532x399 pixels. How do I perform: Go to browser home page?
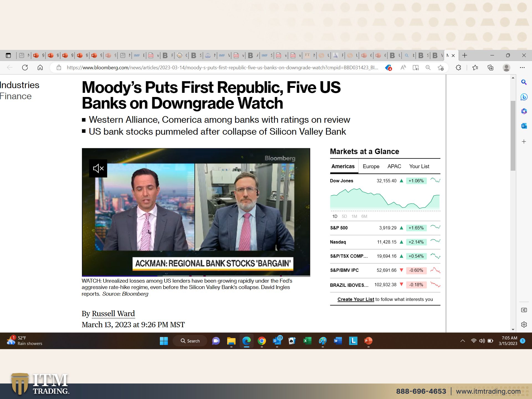coord(40,68)
